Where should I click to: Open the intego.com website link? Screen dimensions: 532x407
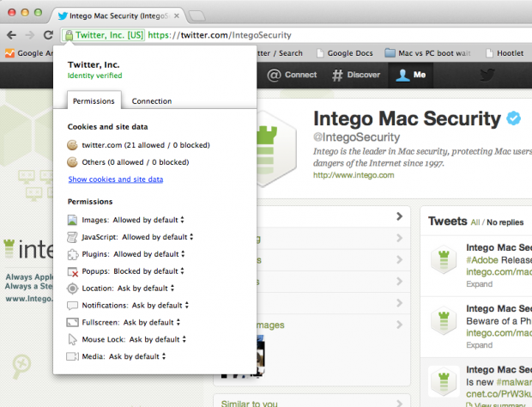pyautogui.click(x=354, y=175)
